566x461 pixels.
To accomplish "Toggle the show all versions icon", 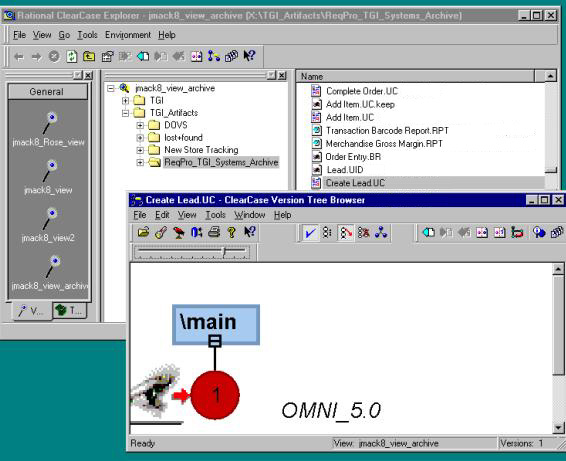I will point(327,232).
